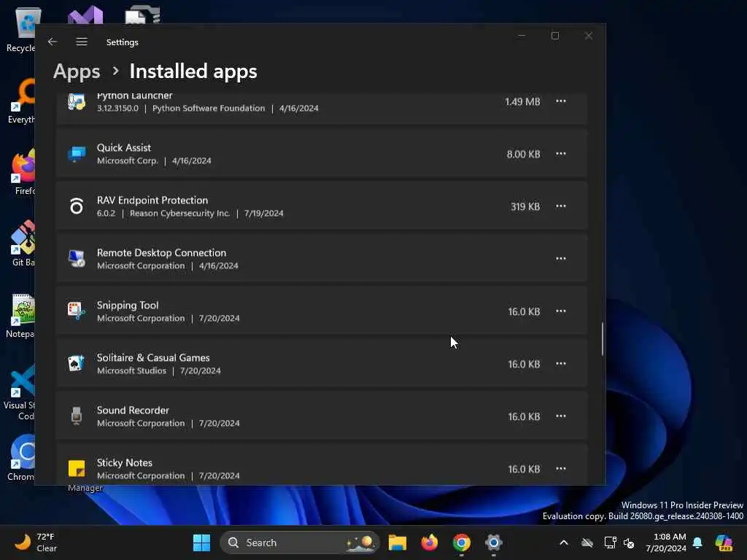Viewport: 747px width, 560px height.
Task: Select the Solitaire & Casual Games name
Action: tap(153, 357)
